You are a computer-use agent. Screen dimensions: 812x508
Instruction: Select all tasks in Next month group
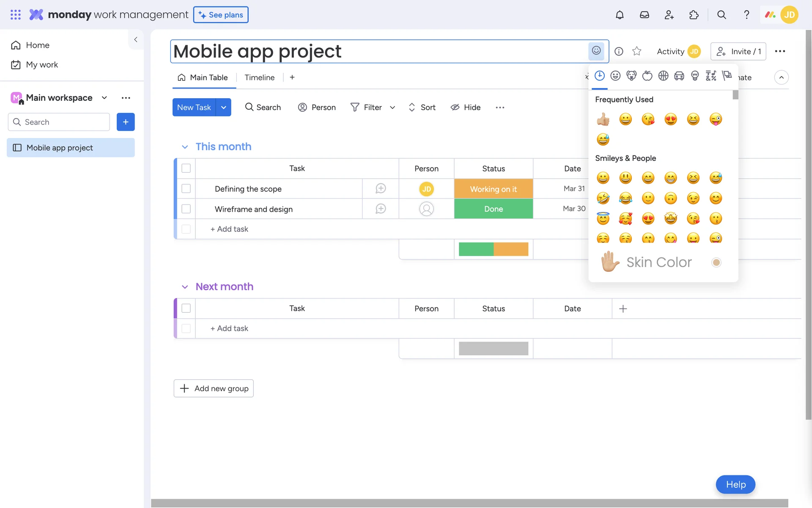pos(186,309)
